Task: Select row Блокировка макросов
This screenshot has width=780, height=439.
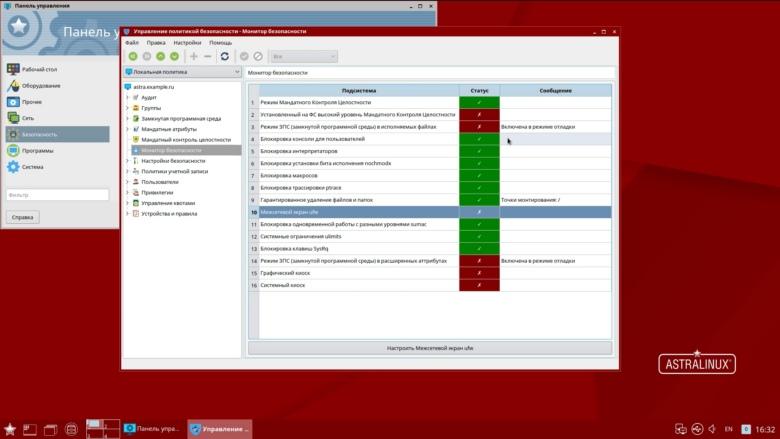Action: 430,176
